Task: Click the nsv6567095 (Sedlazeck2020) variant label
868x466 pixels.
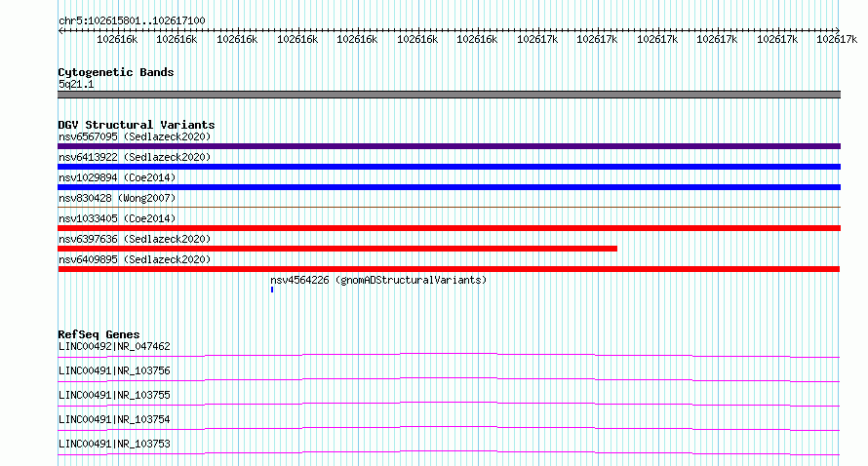Action: click(135, 136)
